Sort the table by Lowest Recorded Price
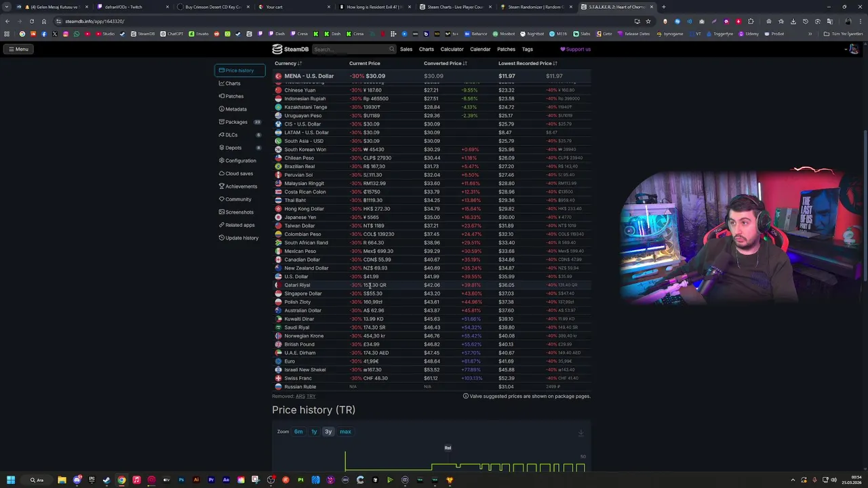The width and height of the screenshot is (868, 488). coord(528,64)
